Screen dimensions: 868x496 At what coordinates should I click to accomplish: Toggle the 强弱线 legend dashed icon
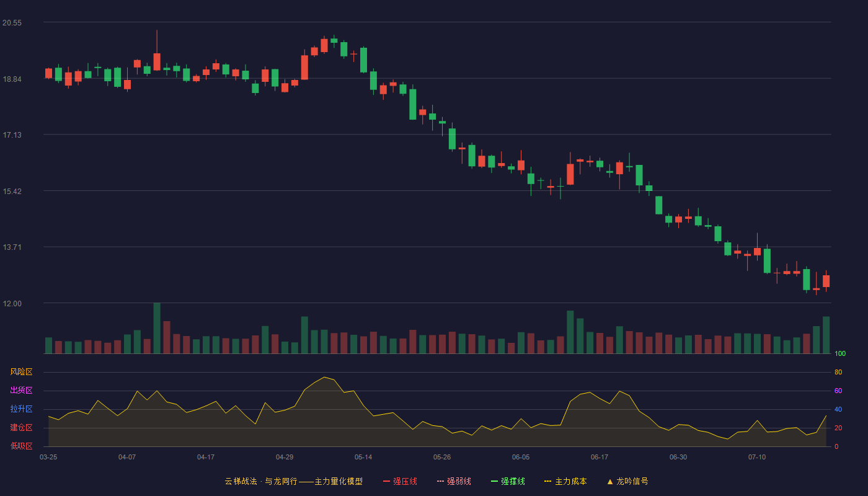pyautogui.click(x=440, y=481)
